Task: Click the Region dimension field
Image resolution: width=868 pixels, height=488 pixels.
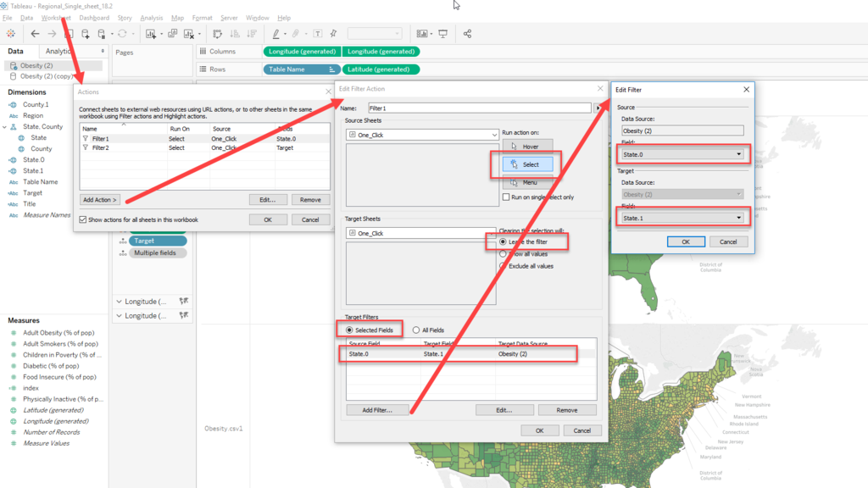Action: tap(33, 115)
